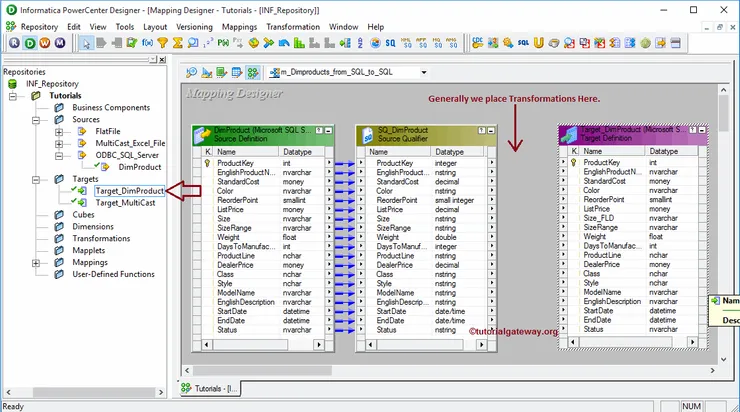
Task: Pick the Filter transformation funnel icon
Action: pos(162,43)
